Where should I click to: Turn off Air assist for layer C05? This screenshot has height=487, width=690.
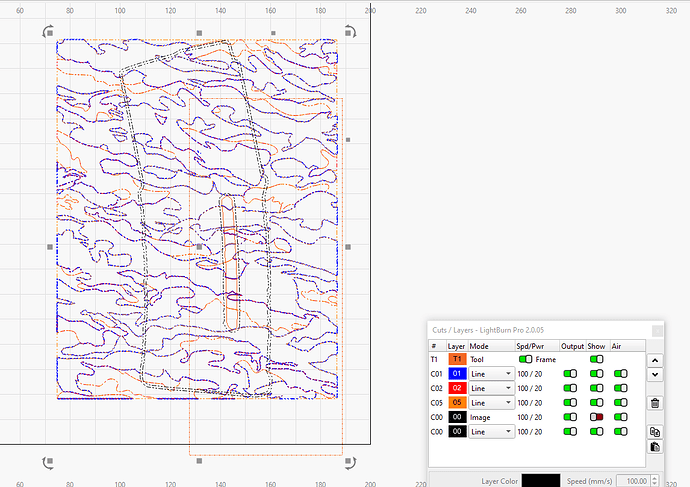tap(621, 403)
